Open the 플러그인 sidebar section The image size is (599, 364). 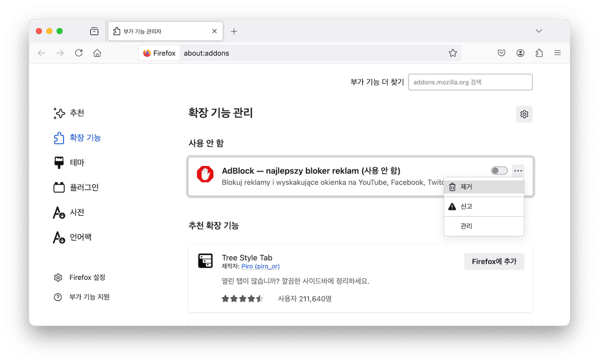coord(76,187)
